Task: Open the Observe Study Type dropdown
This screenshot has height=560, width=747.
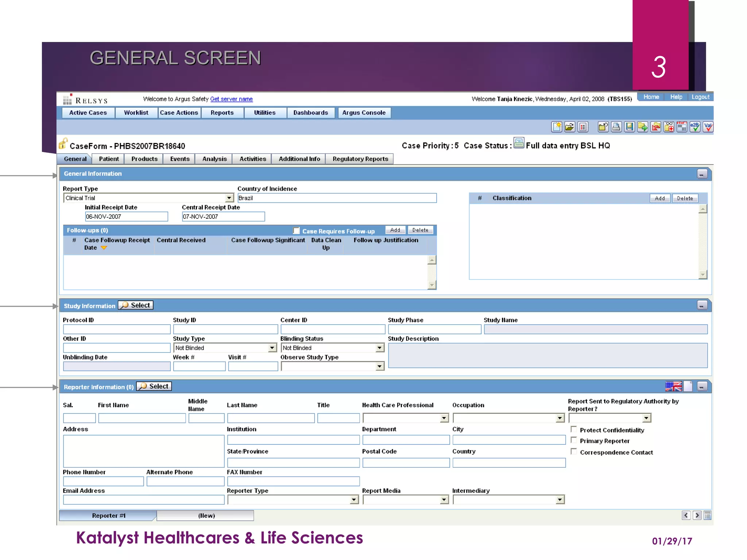Action: pyautogui.click(x=380, y=366)
